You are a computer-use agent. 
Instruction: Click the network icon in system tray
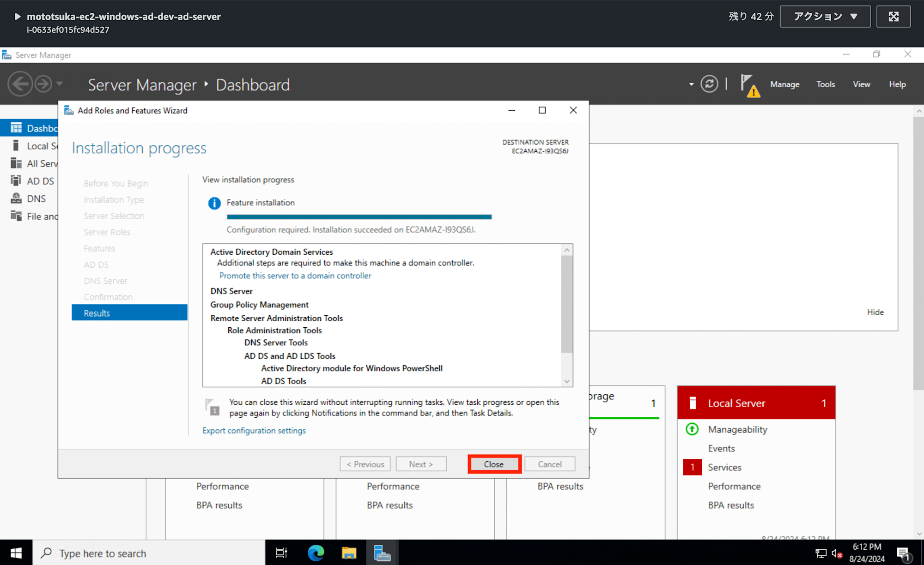pyautogui.click(x=821, y=553)
